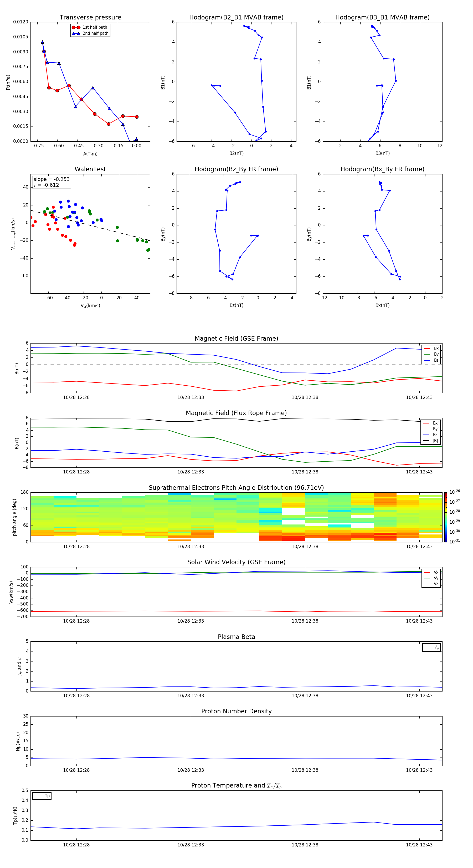Click the "Proton Number Density" title
The image size is (473, 868).
tap(236, 711)
